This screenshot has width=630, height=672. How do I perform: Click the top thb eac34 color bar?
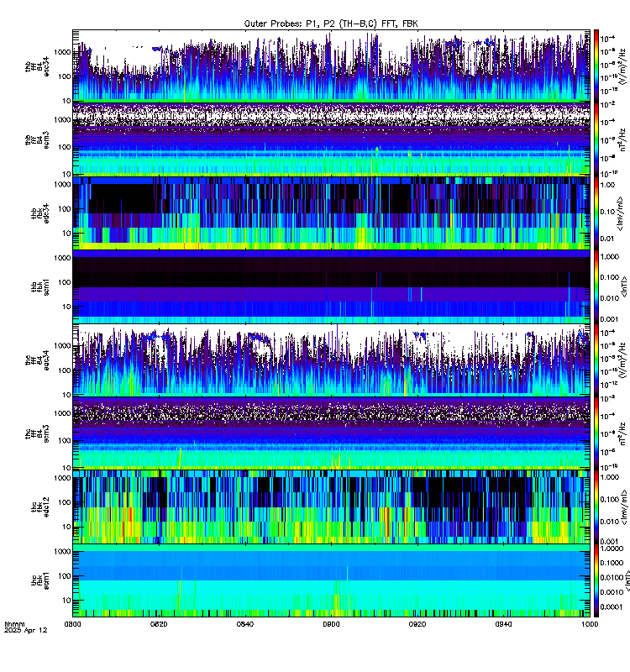coord(596,66)
